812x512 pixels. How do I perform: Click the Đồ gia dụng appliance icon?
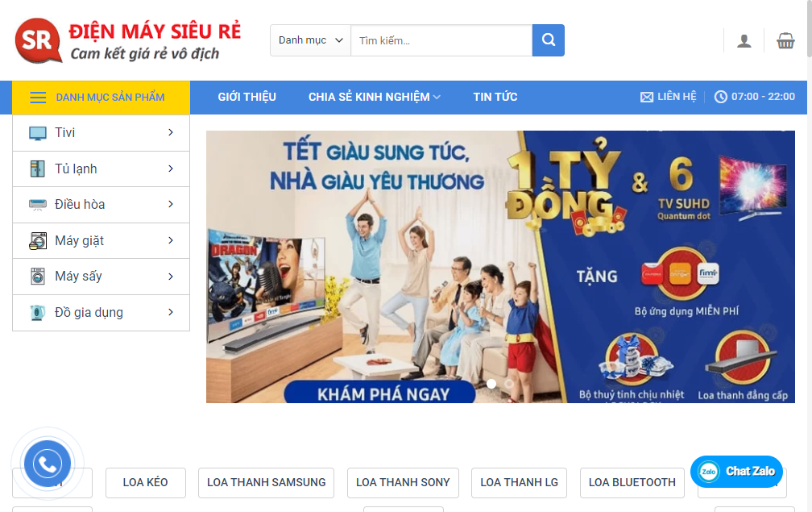click(x=37, y=313)
